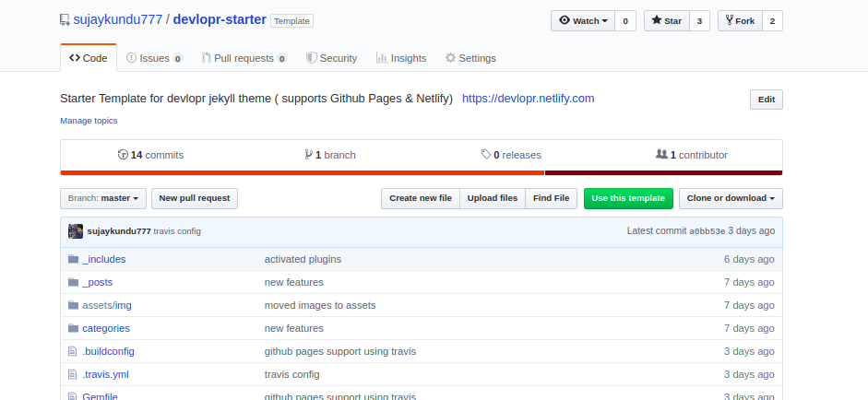Open the Clone or download dropdown
The height and width of the screenshot is (400, 868).
point(731,198)
